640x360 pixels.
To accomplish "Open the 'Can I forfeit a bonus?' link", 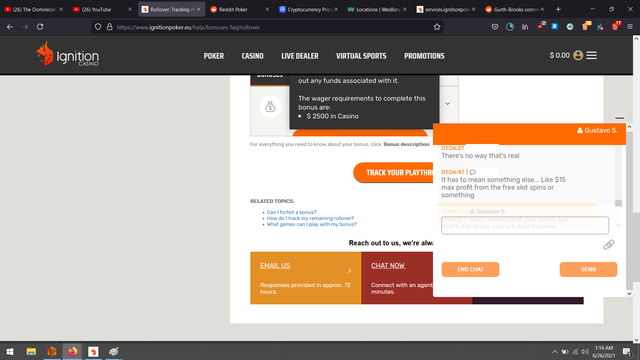I will [291, 212].
